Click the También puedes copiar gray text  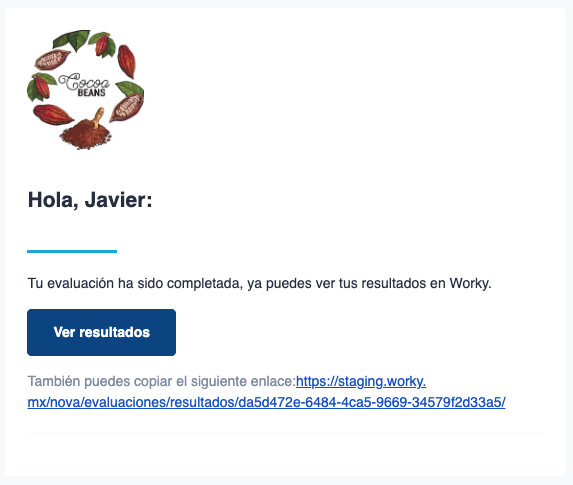pos(162,381)
